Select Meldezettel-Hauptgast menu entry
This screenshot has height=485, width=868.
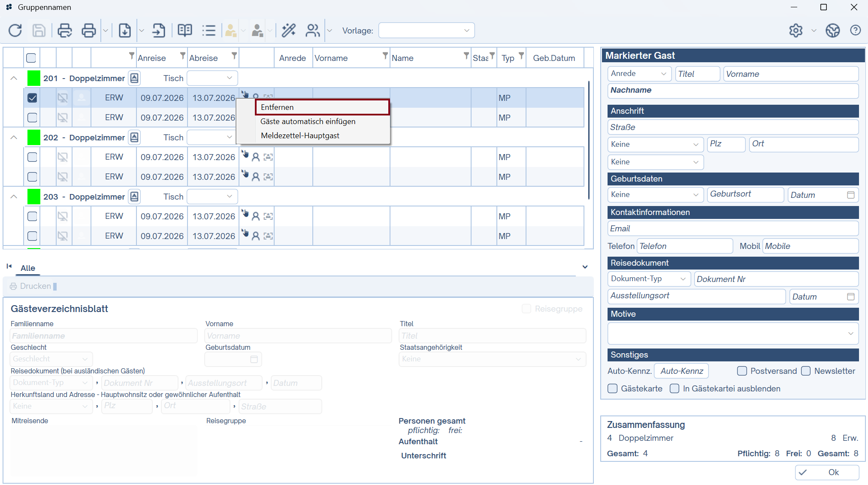300,136
